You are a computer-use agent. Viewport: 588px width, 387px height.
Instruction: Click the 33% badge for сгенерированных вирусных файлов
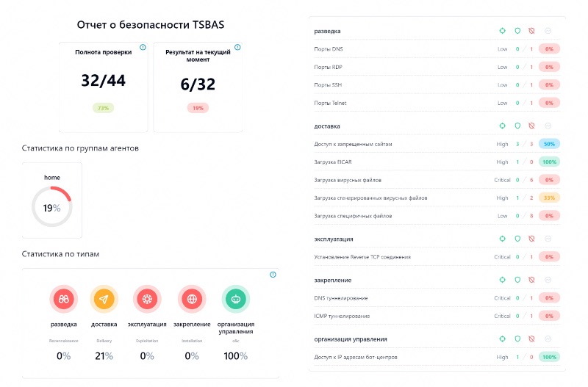coord(548,198)
